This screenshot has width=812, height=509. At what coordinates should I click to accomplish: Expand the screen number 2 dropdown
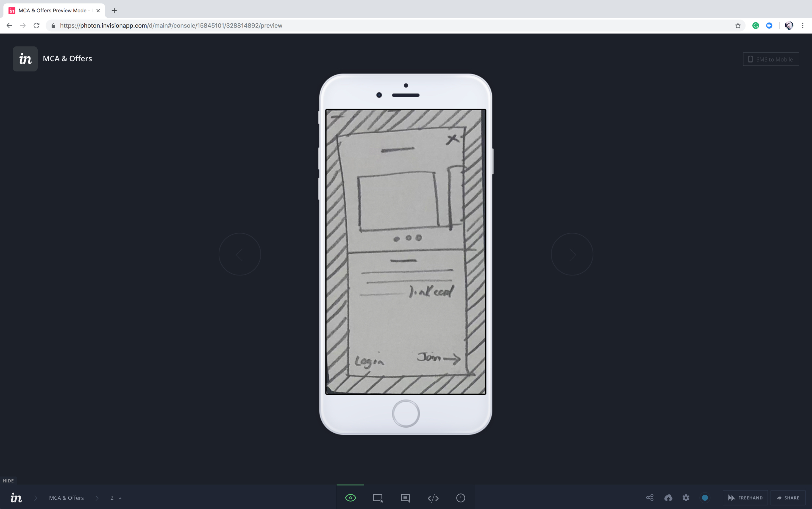pos(115,497)
